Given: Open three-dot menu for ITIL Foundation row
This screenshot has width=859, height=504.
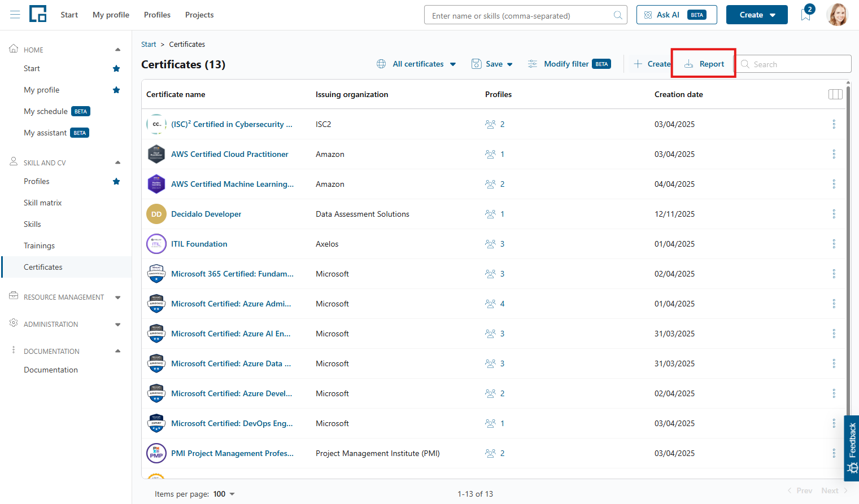Looking at the screenshot, I should click(x=834, y=244).
